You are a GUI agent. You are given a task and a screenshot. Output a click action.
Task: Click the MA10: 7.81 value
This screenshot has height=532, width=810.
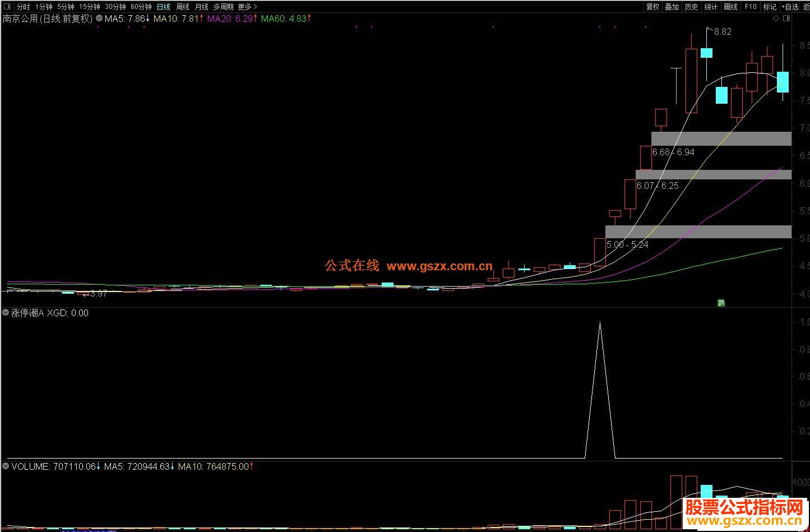[x=178, y=18]
